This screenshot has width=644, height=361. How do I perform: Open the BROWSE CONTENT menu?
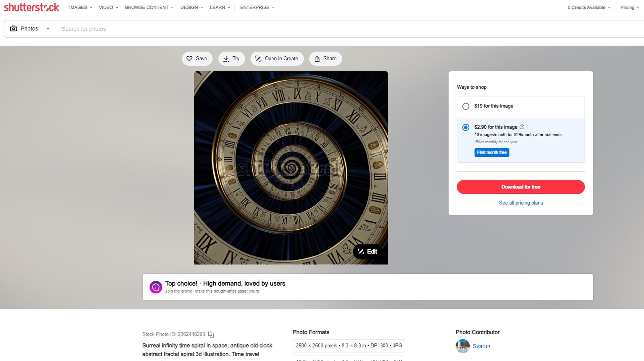pos(149,7)
